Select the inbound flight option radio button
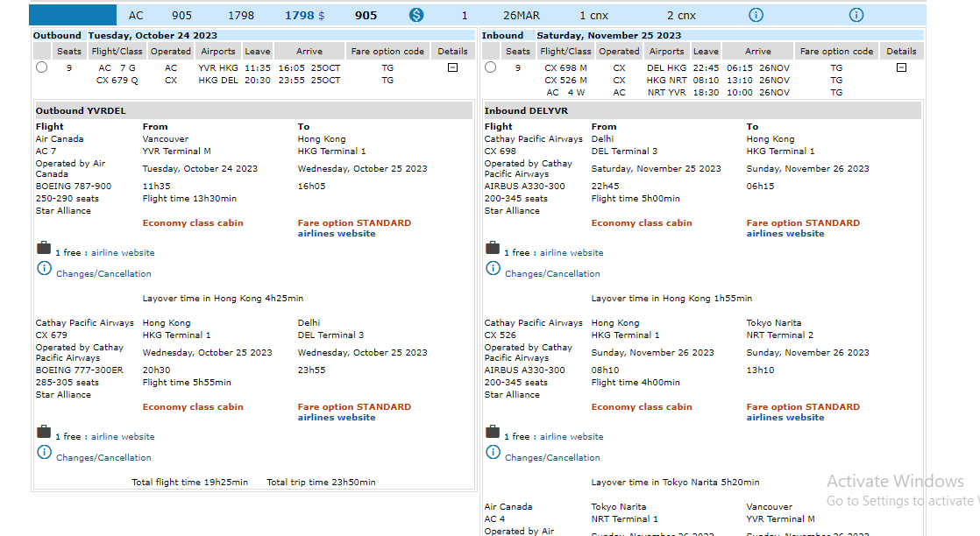 (x=491, y=67)
